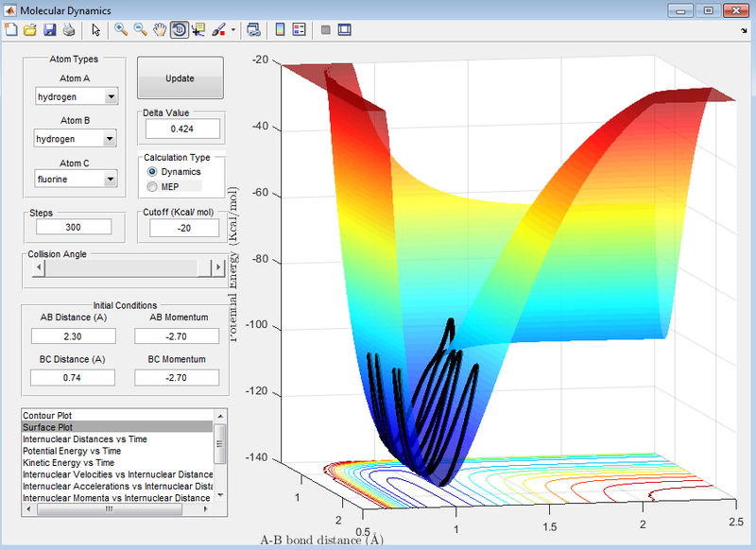Screen dimensions: 756x550
Task: Open a file with the folder icon
Action: [29, 30]
